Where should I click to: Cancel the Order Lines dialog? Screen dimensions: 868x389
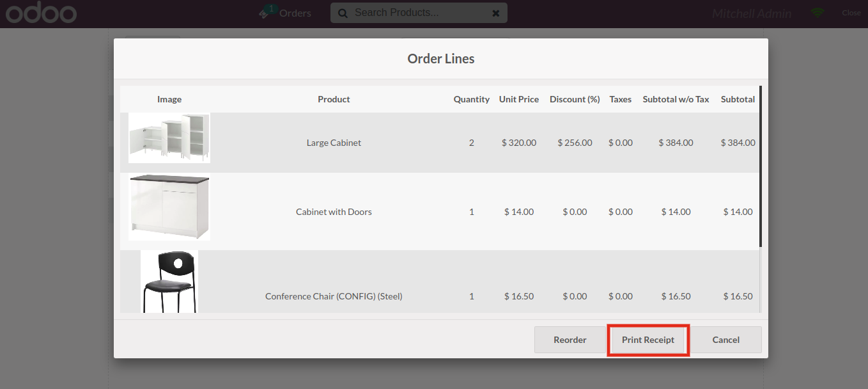(725, 340)
